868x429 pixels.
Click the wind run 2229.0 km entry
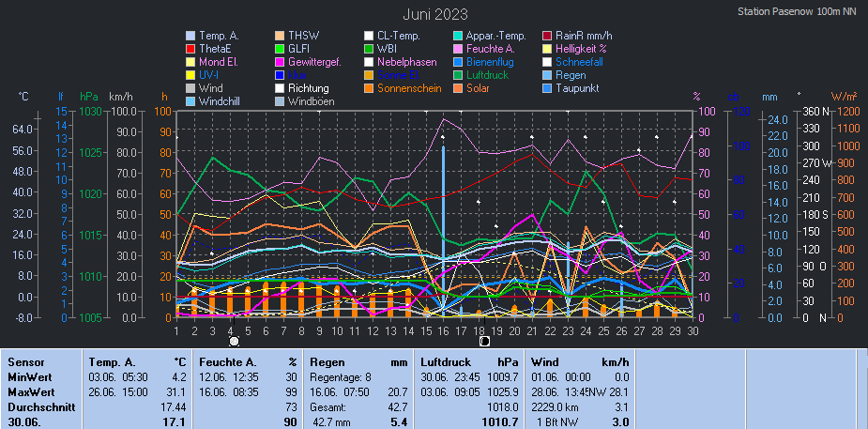coord(556,407)
